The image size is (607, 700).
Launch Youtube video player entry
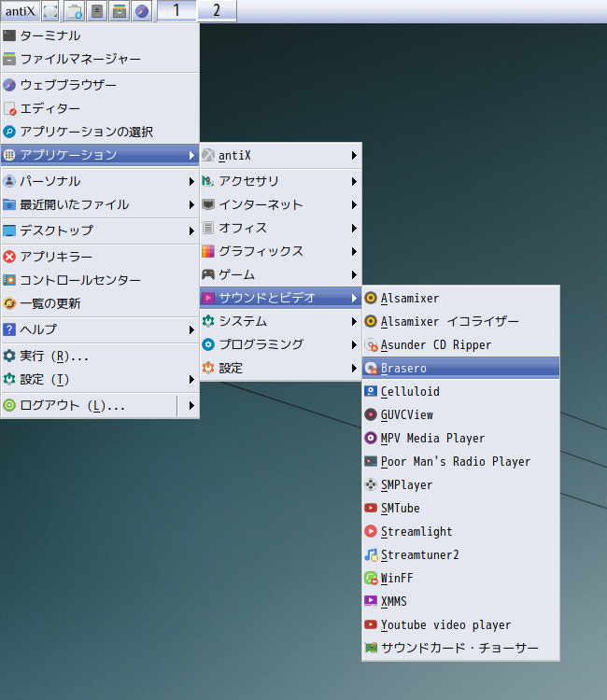[461, 624]
